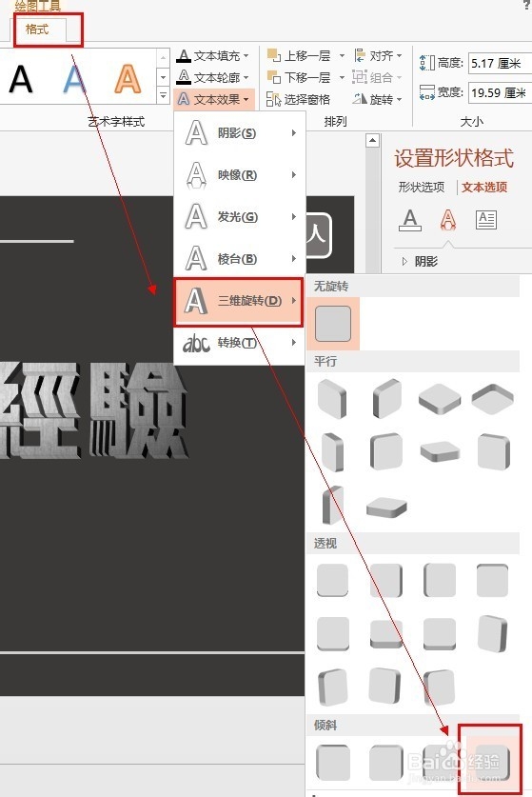
Task: Open the 映像(R) submenu
Action: click(239, 175)
